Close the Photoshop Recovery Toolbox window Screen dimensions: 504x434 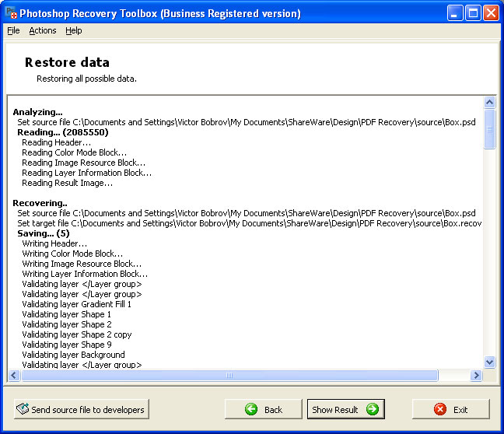(491, 13)
